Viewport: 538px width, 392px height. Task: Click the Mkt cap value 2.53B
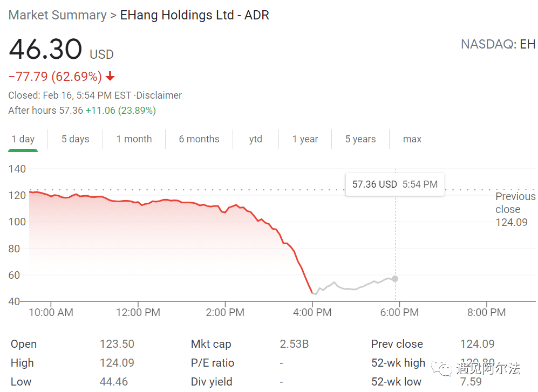click(295, 344)
